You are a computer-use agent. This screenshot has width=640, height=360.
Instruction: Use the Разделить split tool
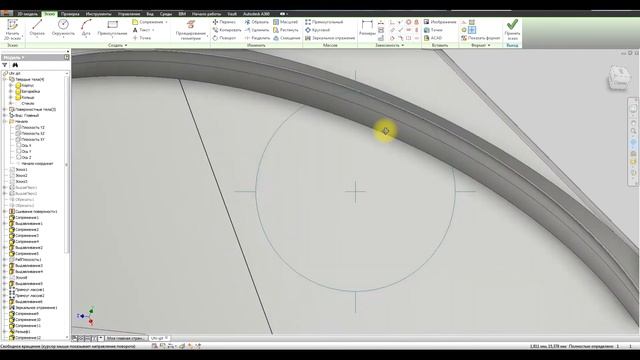pyautogui.click(x=257, y=38)
